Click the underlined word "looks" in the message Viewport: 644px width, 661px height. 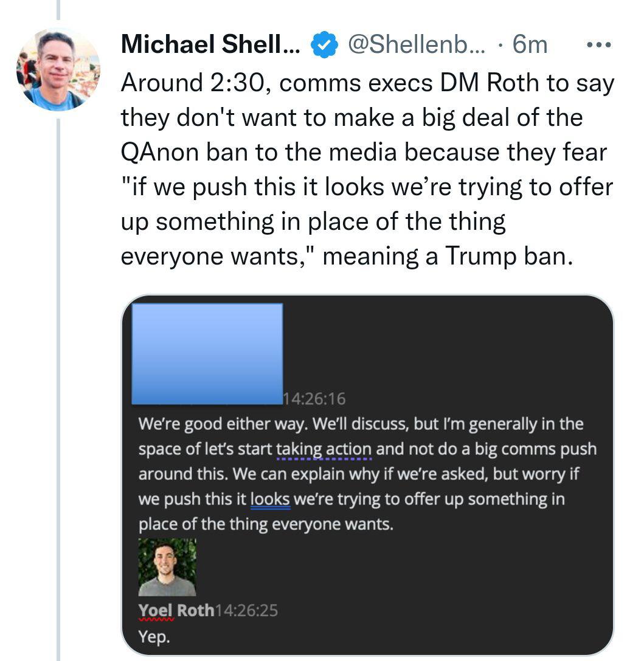pos(270,499)
